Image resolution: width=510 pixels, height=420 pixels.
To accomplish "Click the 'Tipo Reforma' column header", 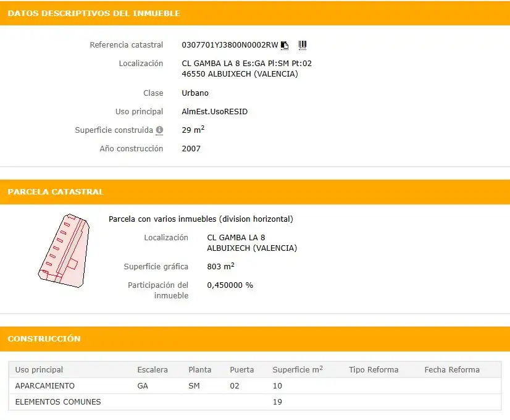I will [x=374, y=370].
